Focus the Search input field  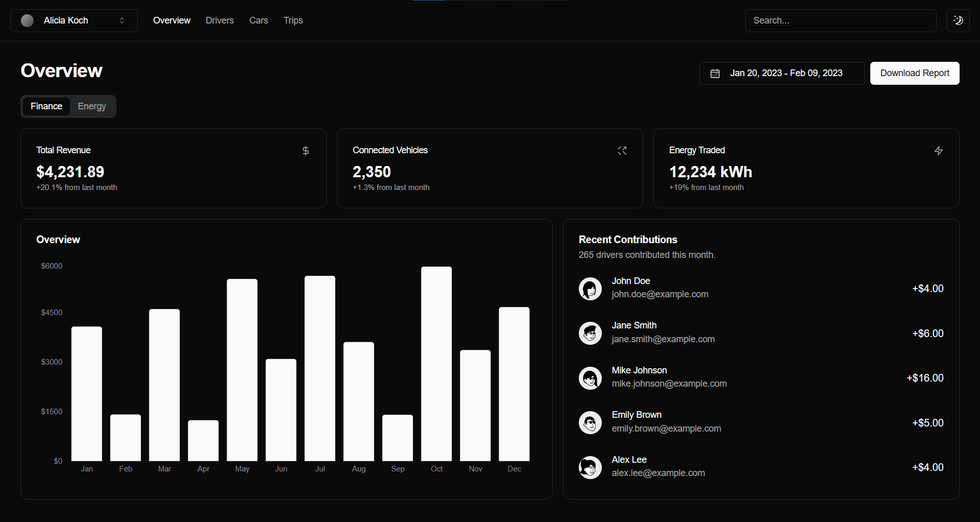[x=840, y=20]
